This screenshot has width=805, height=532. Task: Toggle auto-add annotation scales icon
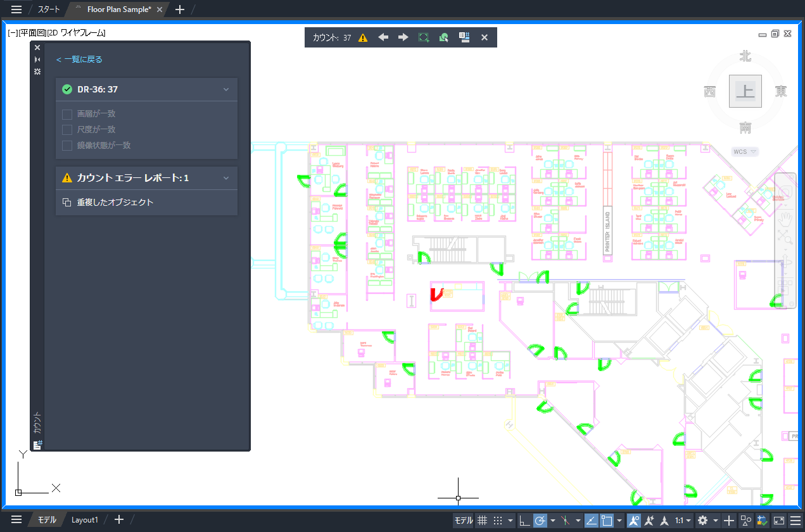pyautogui.click(x=649, y=521)
